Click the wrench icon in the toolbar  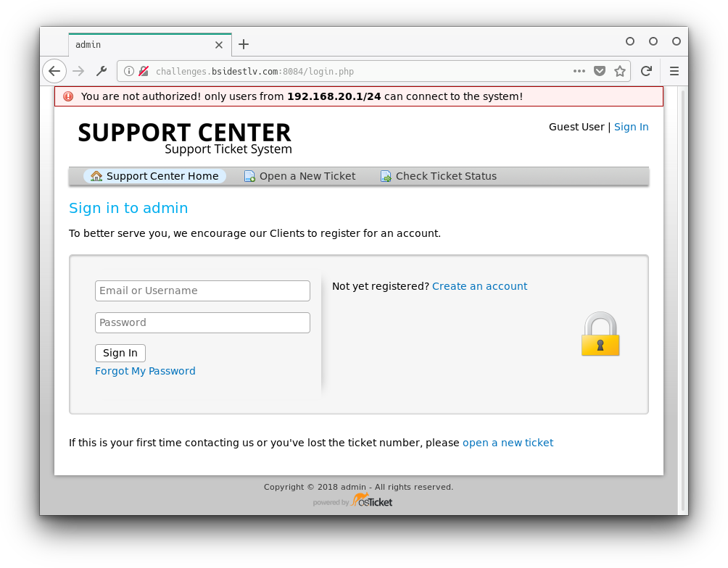point(102,71)
